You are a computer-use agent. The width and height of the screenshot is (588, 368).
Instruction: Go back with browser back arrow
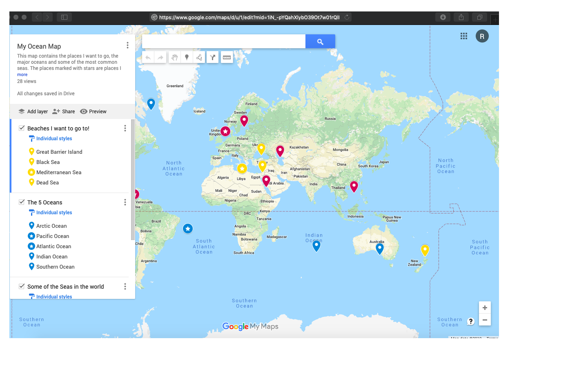tap(37, 17)
